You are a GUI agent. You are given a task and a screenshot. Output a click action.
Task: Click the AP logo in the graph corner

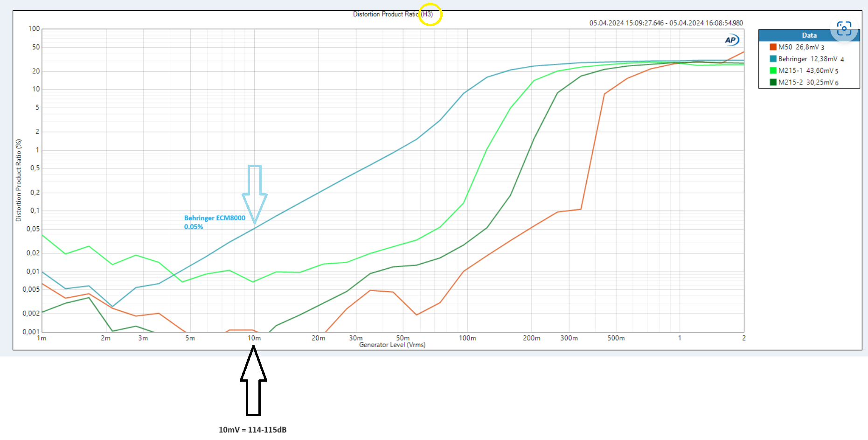click(x=731, y=40)
